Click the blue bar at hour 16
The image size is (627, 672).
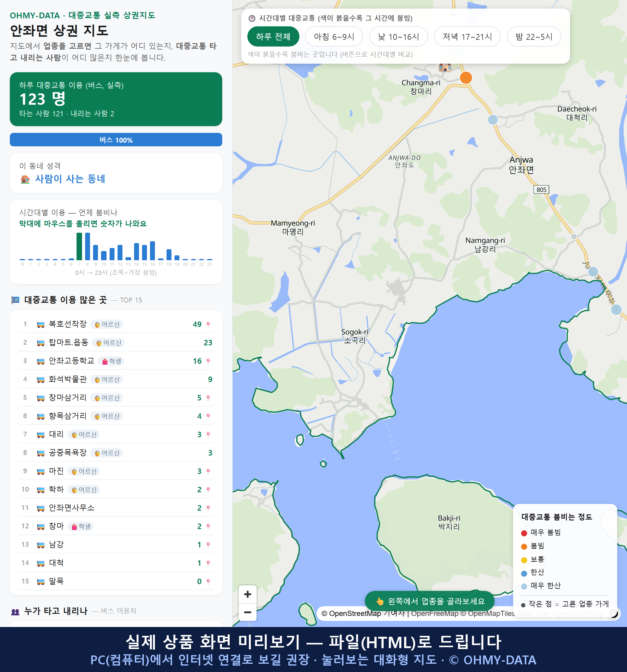point(152,250)
